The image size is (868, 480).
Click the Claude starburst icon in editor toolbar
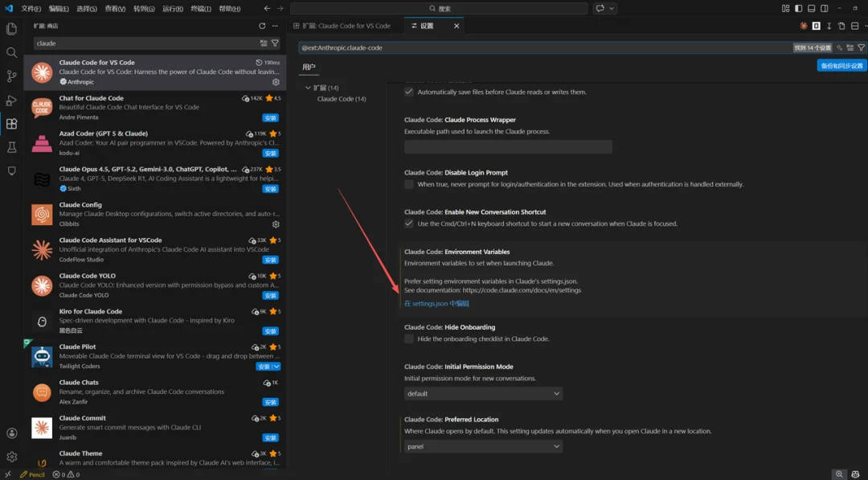pos(803,26)
